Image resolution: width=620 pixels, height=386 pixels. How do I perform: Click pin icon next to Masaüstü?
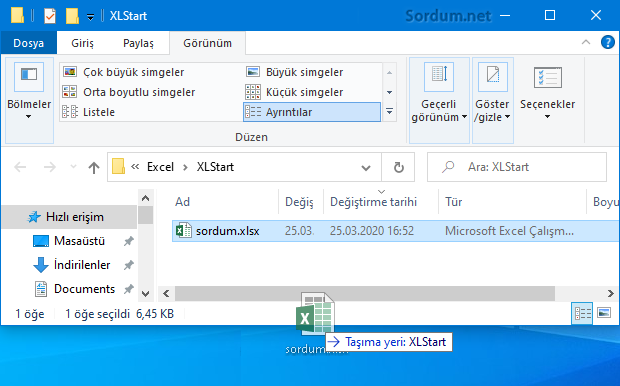(129, 241)
